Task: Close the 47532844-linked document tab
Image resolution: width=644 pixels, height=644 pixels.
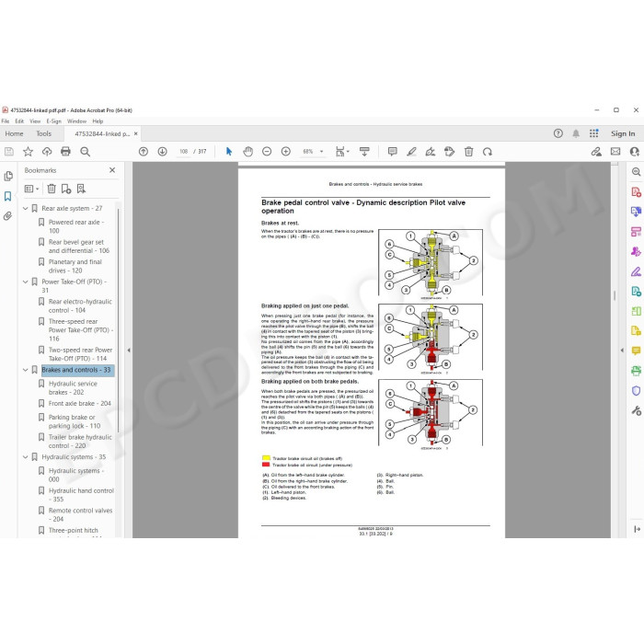Action: pyautogui.click(x=136, y=133)
